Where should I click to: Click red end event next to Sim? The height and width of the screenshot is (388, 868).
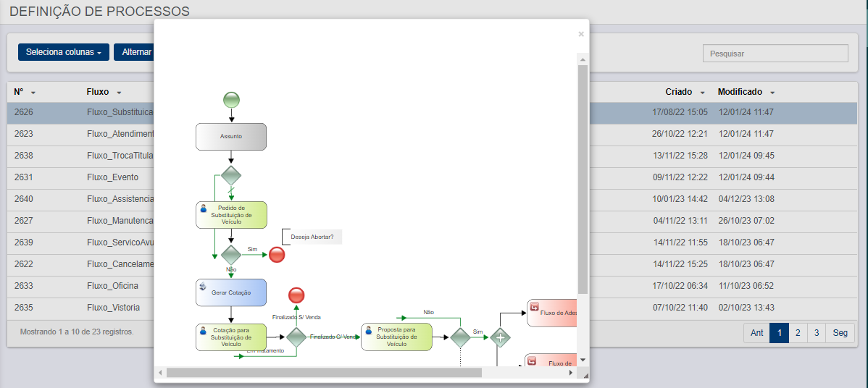point(277,255)
